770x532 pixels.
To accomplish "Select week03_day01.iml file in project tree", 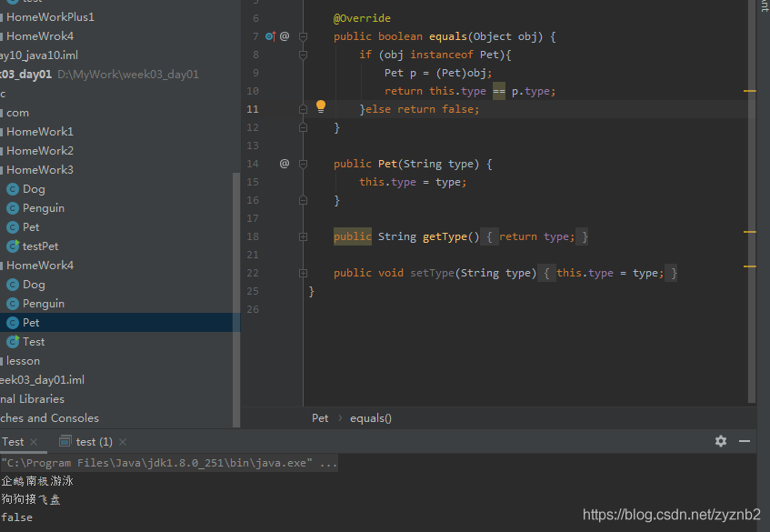I will 42,380.
